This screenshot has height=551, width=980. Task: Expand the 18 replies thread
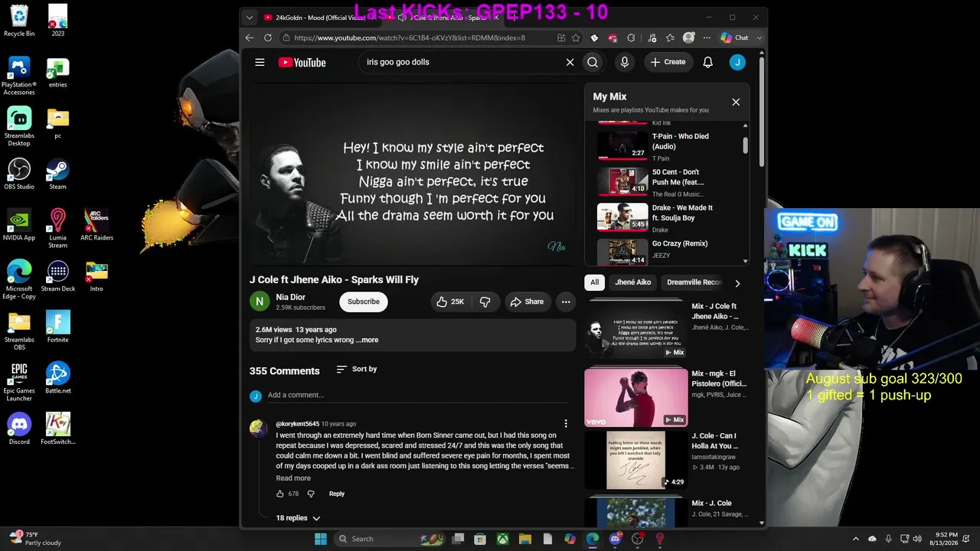tap(298, 518)
